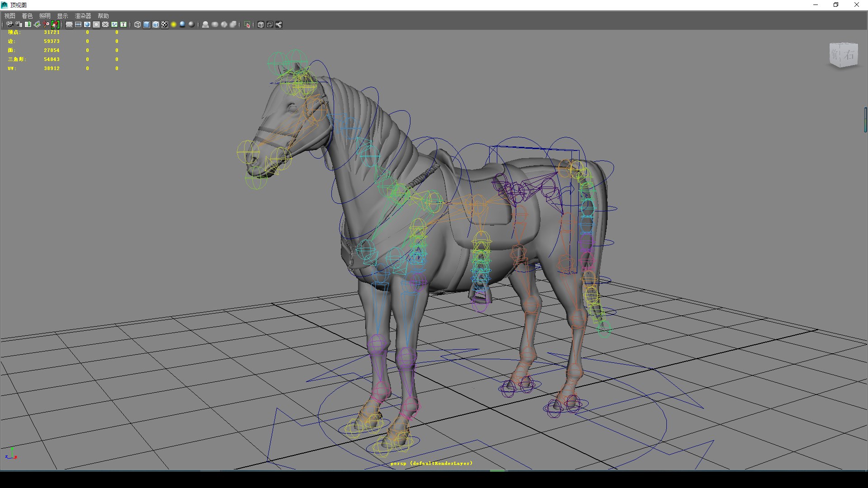This screenshot has height=488, width=868.
Task: Click the X-Ray active components icon
Action: [270, 24]
